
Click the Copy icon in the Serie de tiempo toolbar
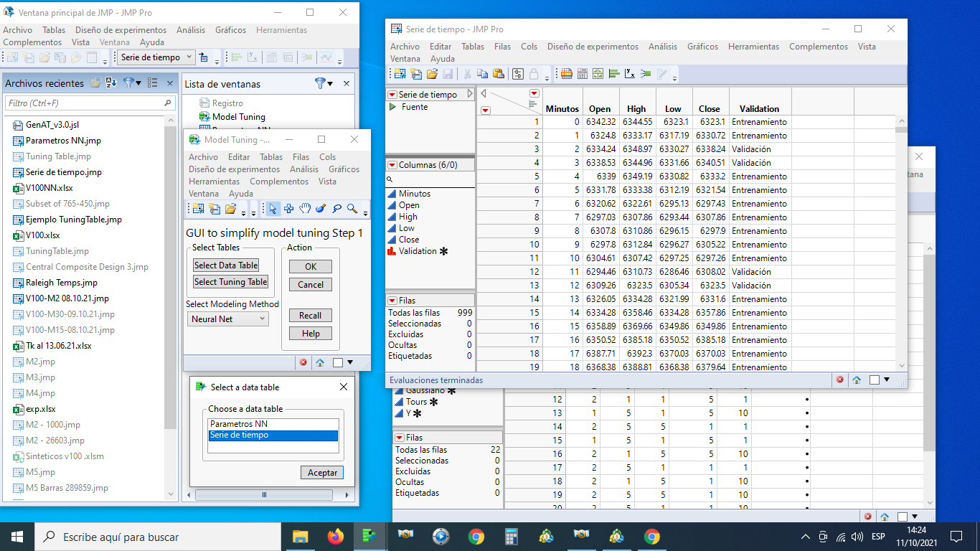point(483,73)
